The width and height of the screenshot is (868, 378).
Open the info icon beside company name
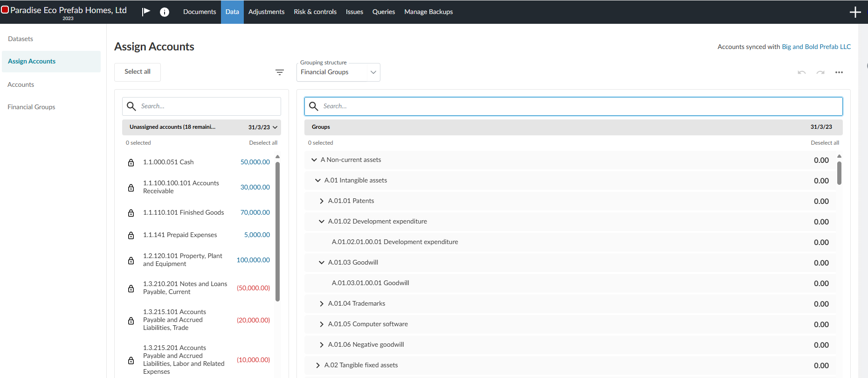(165, 12)
